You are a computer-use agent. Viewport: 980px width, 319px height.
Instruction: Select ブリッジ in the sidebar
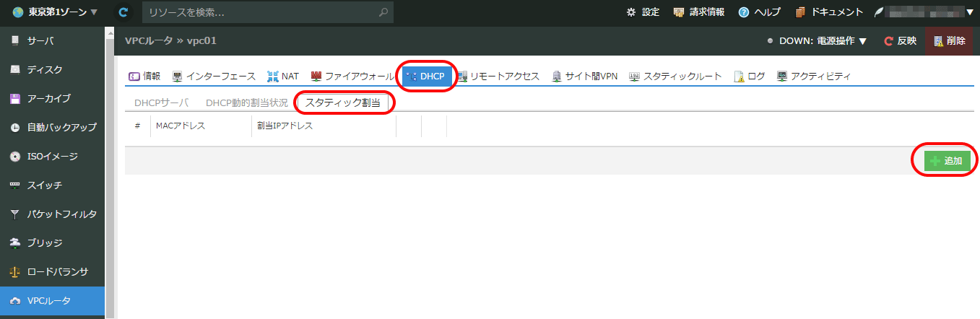tap(52, 242)
